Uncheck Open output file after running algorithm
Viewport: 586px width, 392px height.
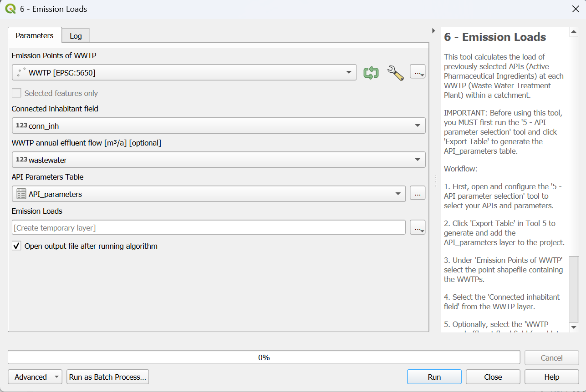pos(16,246)
